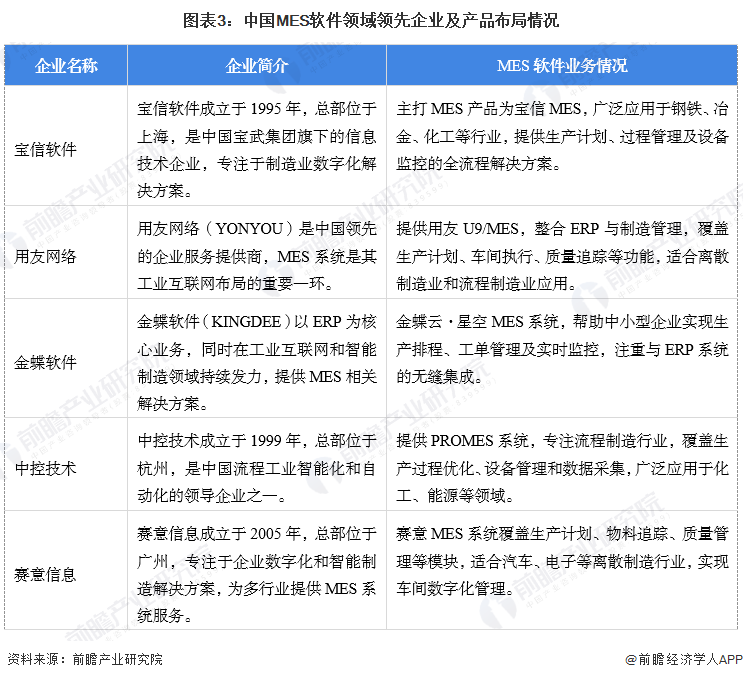Click the source note '资料来源：前瞻产业研究院'
743x680 pixels.
pos(85,659)
